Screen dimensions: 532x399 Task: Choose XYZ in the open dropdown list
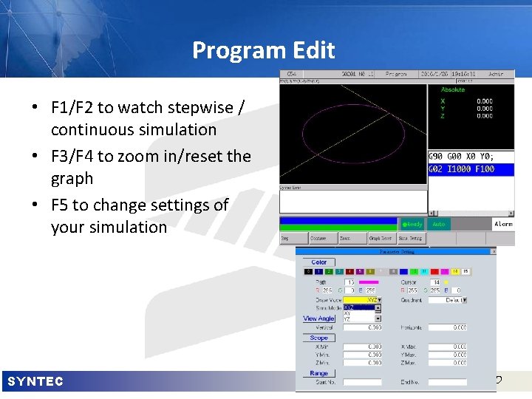(x=359, y=307)
